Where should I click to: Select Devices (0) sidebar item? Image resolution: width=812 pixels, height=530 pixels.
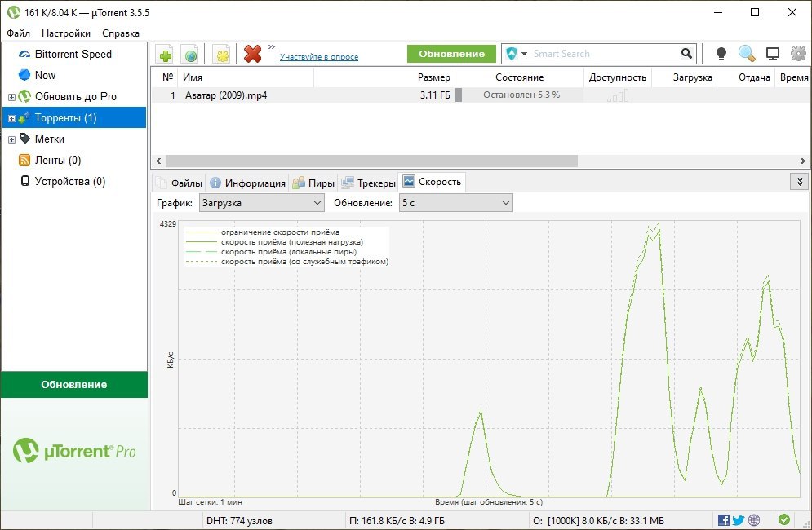[70, 181]
